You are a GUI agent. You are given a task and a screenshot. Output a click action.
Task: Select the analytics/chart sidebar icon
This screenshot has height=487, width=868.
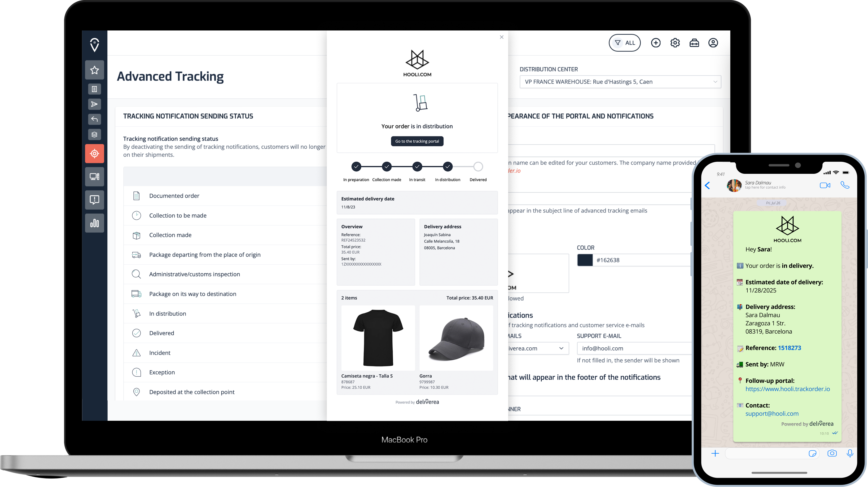(x=94, y=224)
